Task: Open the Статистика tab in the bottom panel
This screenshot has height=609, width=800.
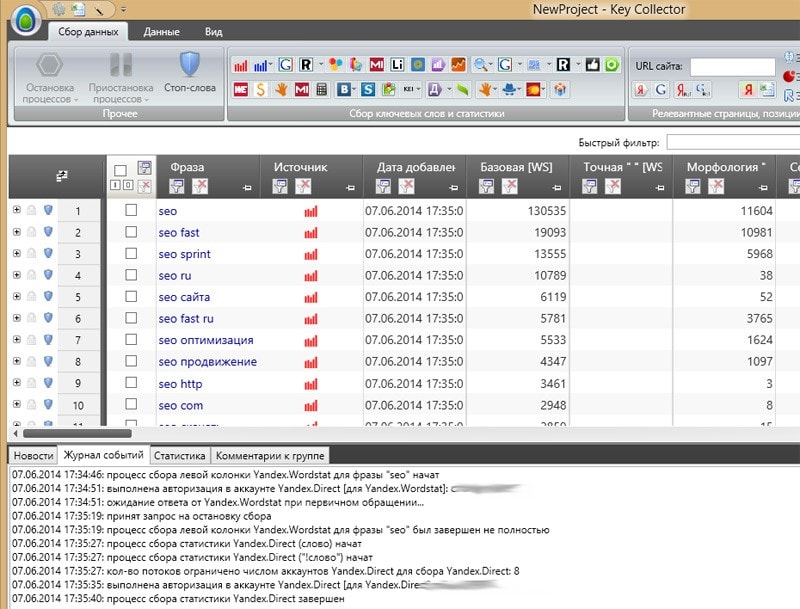Action: [x=180, y=455]
